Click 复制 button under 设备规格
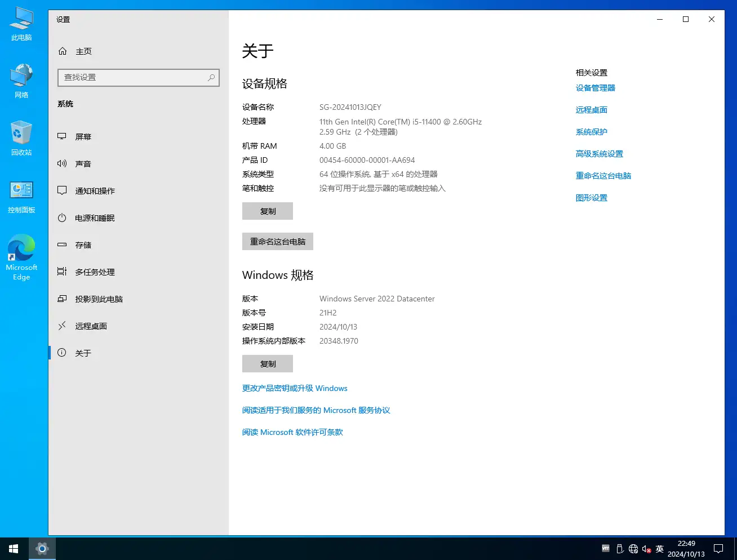 pyautogui.click(x=268, y=211)
